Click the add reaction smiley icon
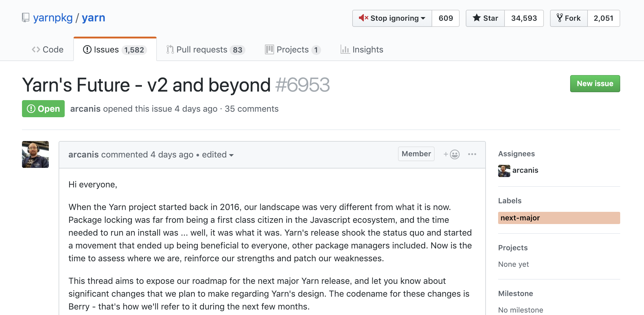This screenshot has height=315, width=644. click(x=452, y=154)
